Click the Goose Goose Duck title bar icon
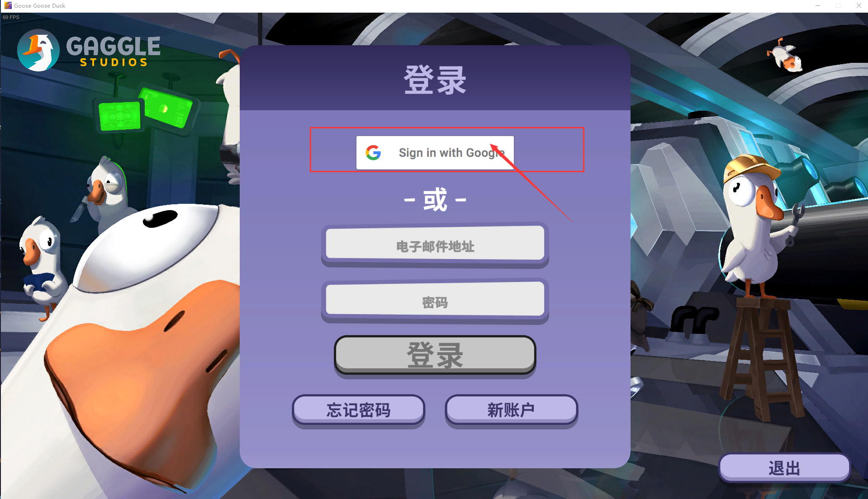This screenshot has width=868, height=499. tap(8, 5)
